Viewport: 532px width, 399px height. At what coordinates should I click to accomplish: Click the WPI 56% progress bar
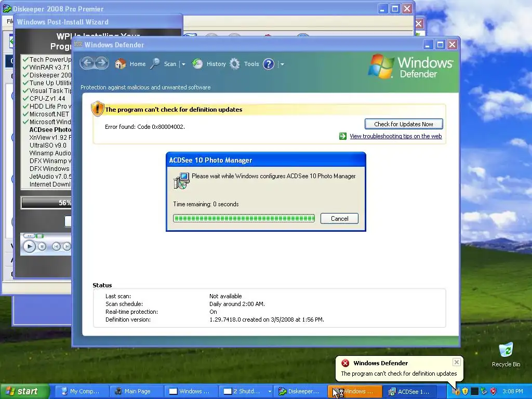pyautogui.click(x=46, y=203)
